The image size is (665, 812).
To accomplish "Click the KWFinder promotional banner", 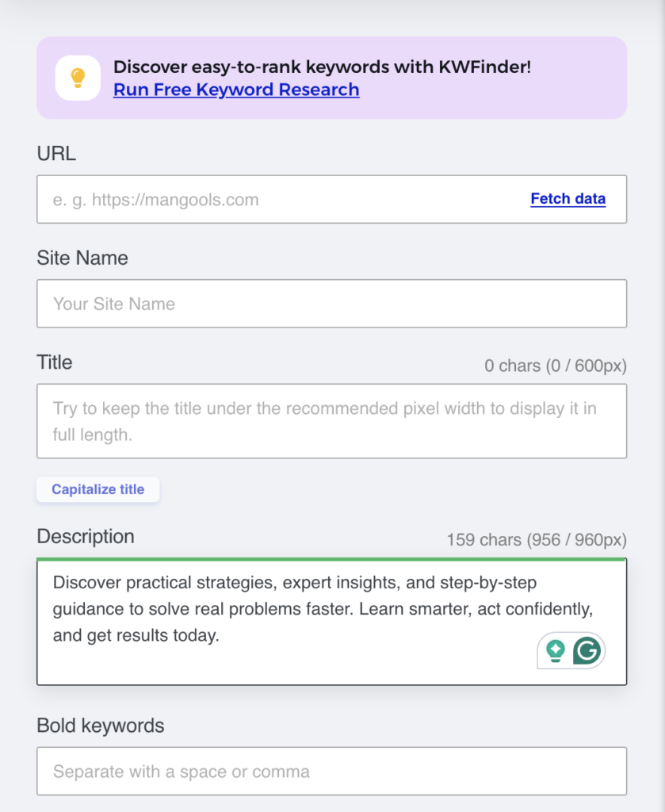I will coord(332,78).
